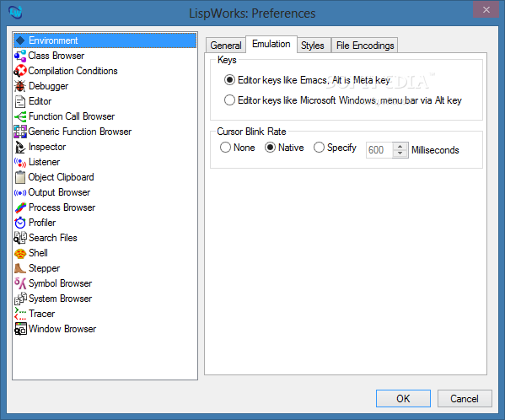Click the Debugger bug icon
This screenshot has height=420, width=505.
pyautogui.click(x=20, y=86)
